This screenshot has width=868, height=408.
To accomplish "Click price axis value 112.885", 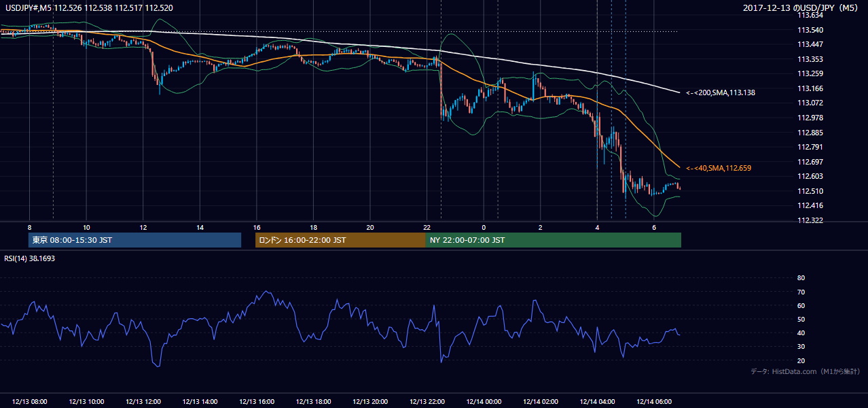I will (x=809, y=133).
